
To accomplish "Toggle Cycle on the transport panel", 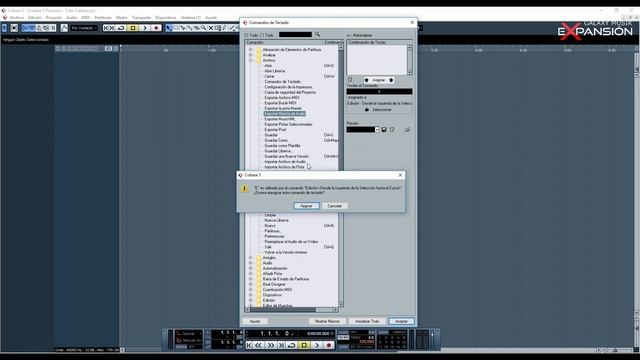I will [x=291, y=345].
